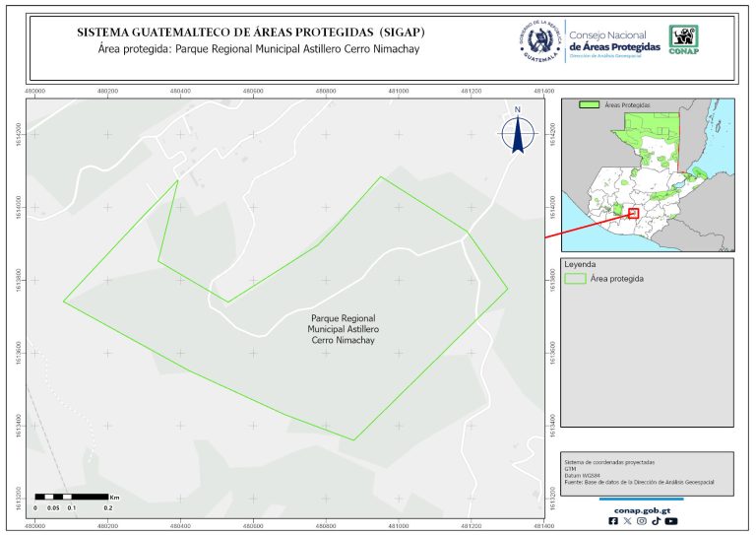Click the Leyenda heading
Screen dimensions: 756x535
580,265
